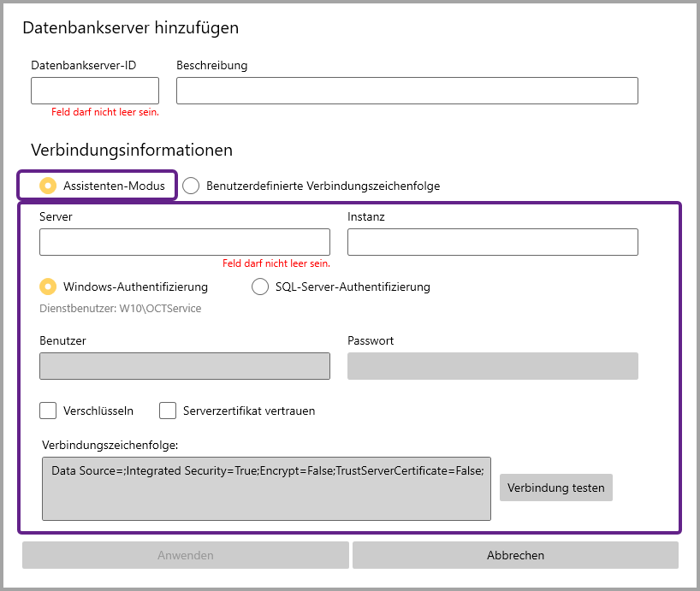700x591 pixels.
Task: Click into the Server text field
Action: click(x=184, y=242)
